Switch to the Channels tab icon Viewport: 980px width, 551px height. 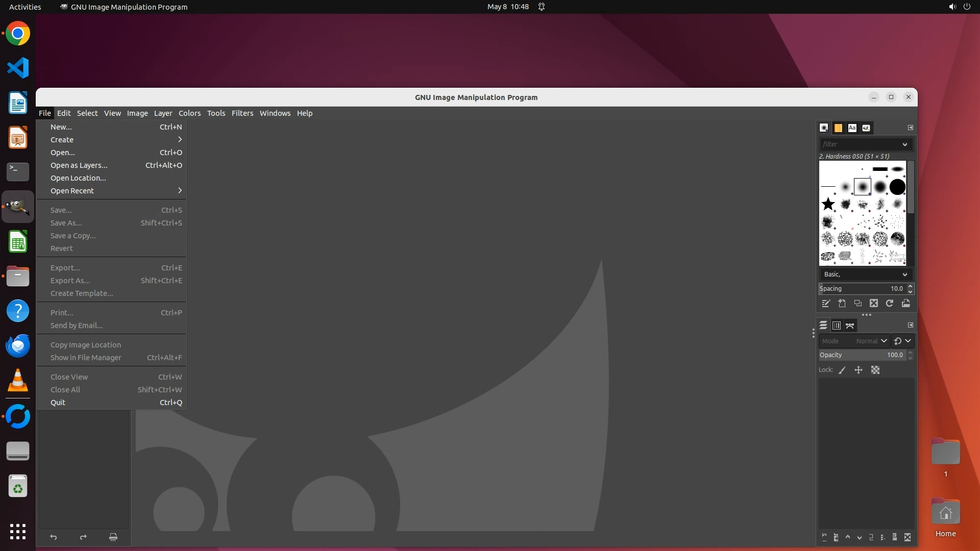click(x=837, y=325)
